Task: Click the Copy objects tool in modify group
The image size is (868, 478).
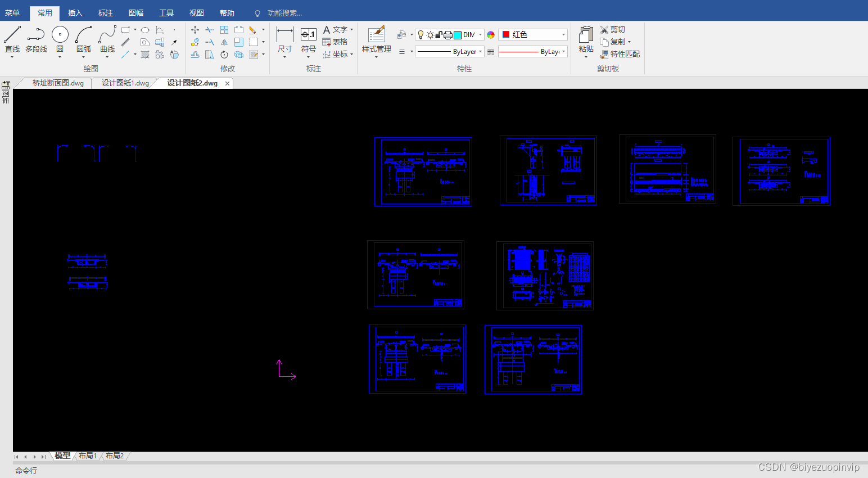Action: pyautogui.click(x=195, y=42)
